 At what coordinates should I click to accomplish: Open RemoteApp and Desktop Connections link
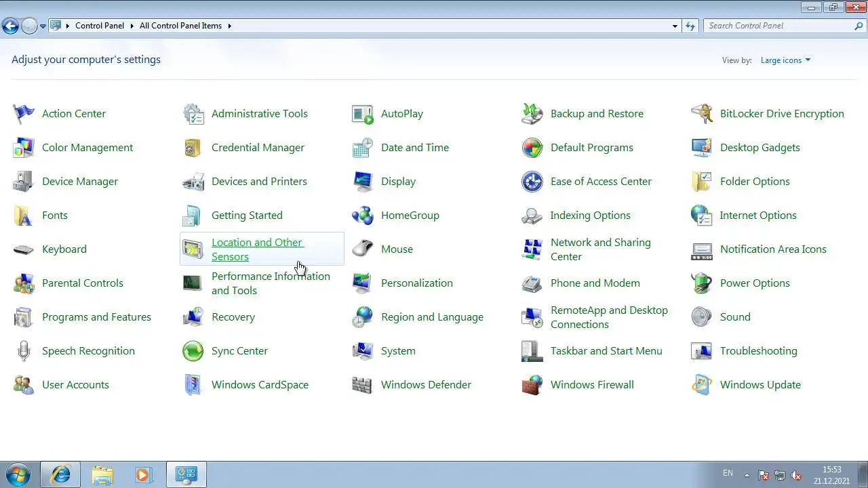coord(609,317)
